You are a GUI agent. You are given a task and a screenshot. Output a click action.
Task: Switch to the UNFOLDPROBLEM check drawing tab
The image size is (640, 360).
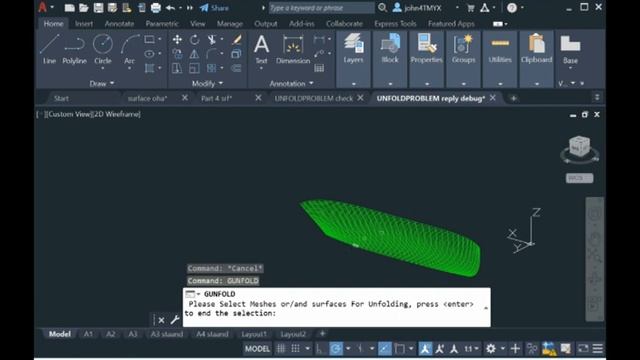tap(313, 98)
